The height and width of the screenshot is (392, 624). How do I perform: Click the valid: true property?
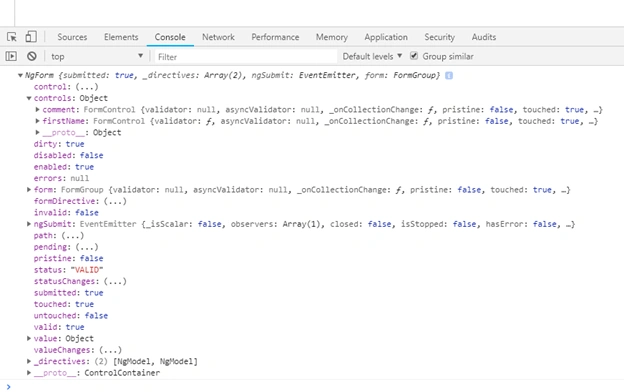(59, 327)
